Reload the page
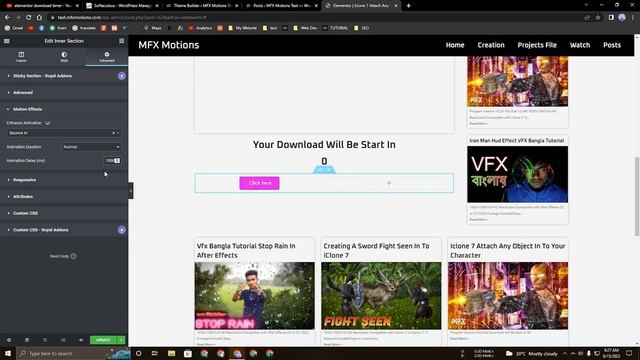 click(29, 18)
